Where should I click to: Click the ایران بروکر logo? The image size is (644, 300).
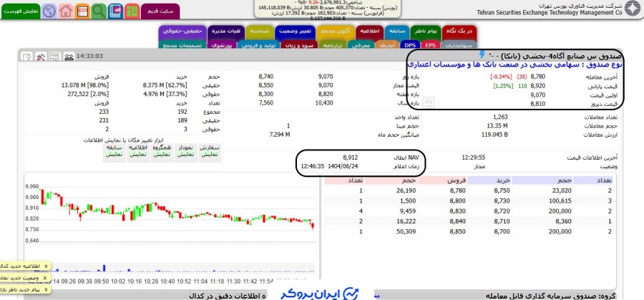[x=320, y=293]
